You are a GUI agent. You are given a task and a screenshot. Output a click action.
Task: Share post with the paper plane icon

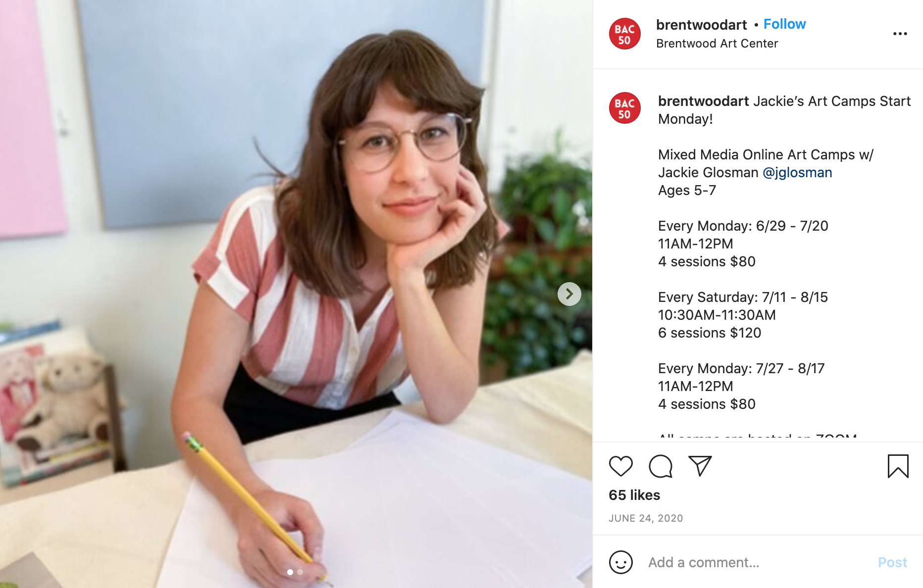click(700, 466)
